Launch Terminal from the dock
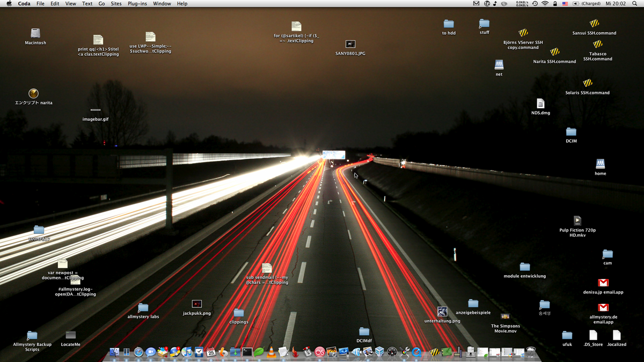Viewport: 644px width, 362px height. point(247,352)
